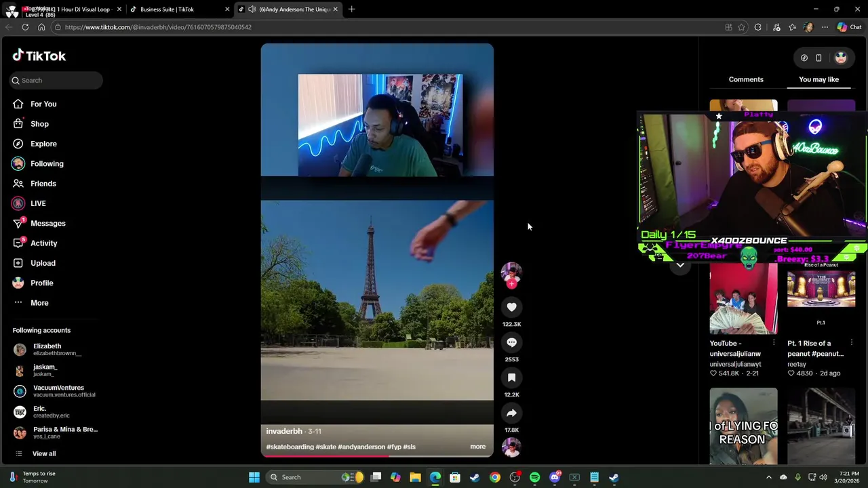
Task: Open Discord from the taskbar
Action: tap(555, 477)
